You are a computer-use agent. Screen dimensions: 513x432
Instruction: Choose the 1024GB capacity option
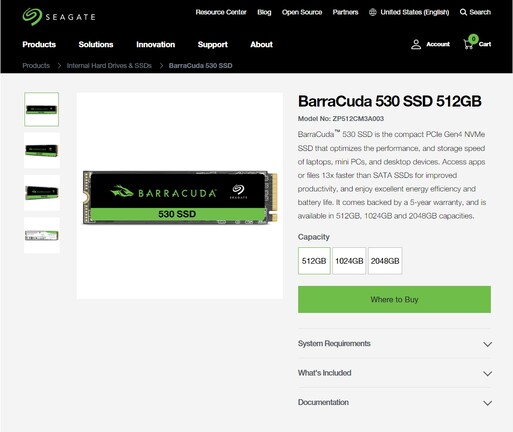[349, 261]
